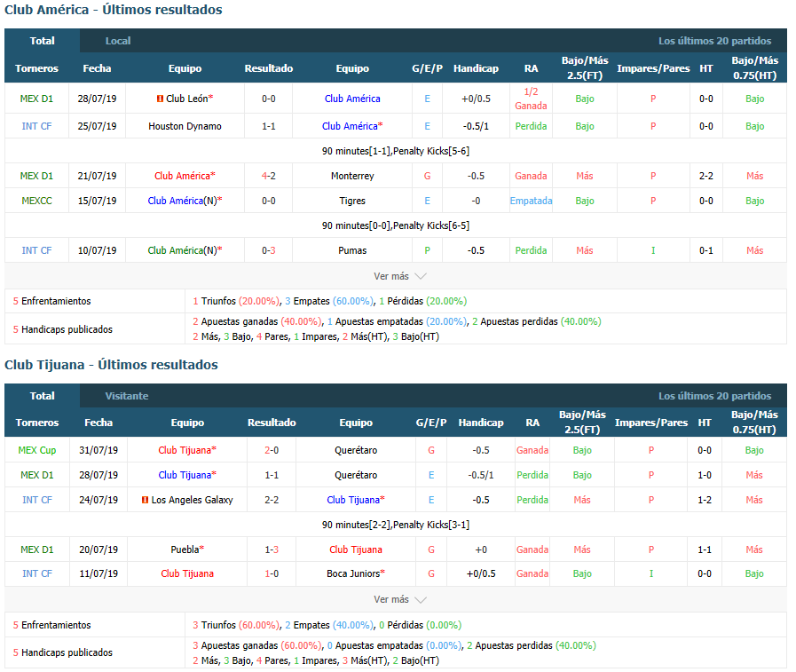Click '3 Empates (60.00%)' summary text
796x672 pixels.
pyautogui.click(x=329, y=301)
